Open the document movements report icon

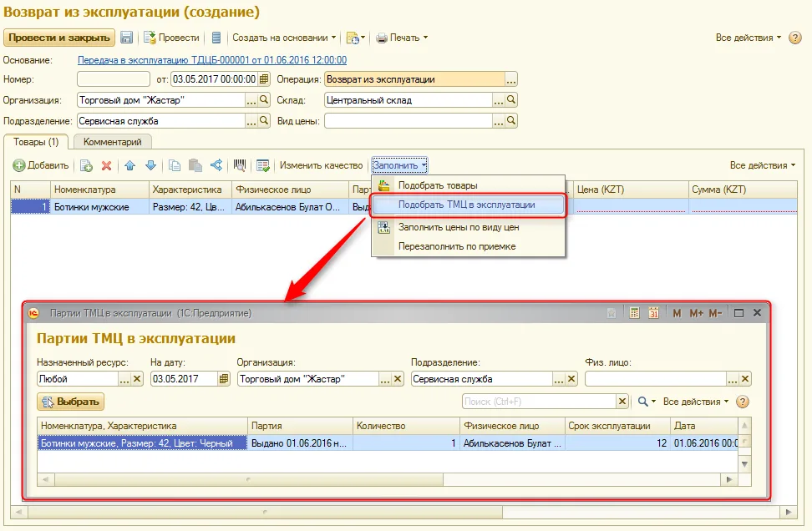coord(216,38)
